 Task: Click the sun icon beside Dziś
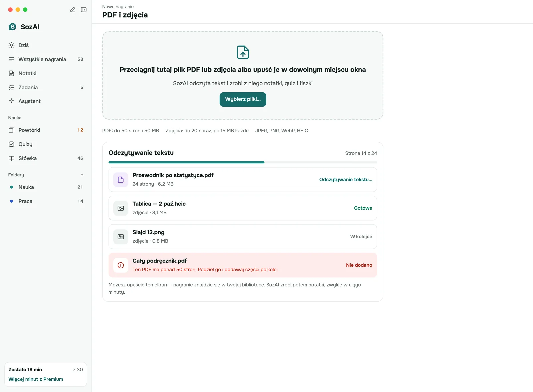(11, 45)
